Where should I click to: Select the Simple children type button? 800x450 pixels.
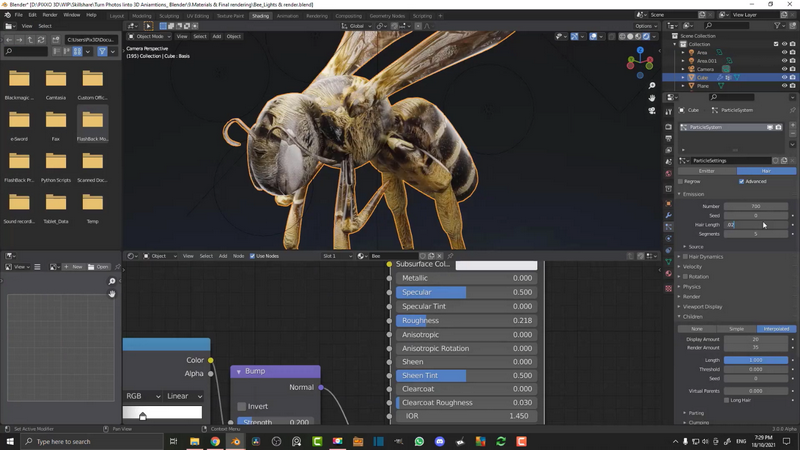pos(736,329)
